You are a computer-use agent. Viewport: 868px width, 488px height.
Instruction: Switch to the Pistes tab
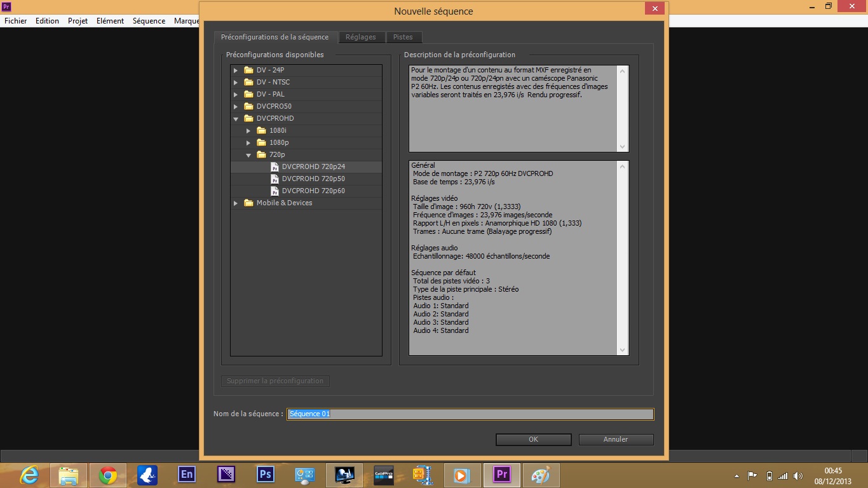coord(403,37)
